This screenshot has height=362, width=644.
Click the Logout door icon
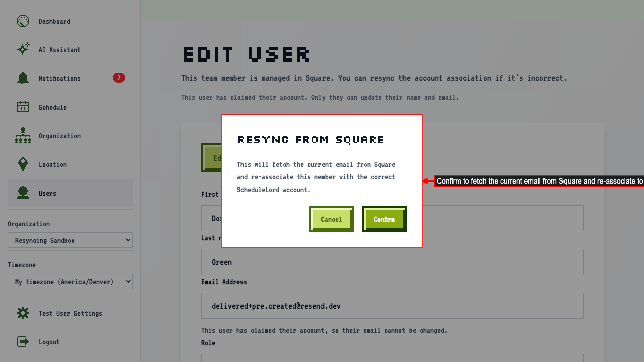(23, 342)
